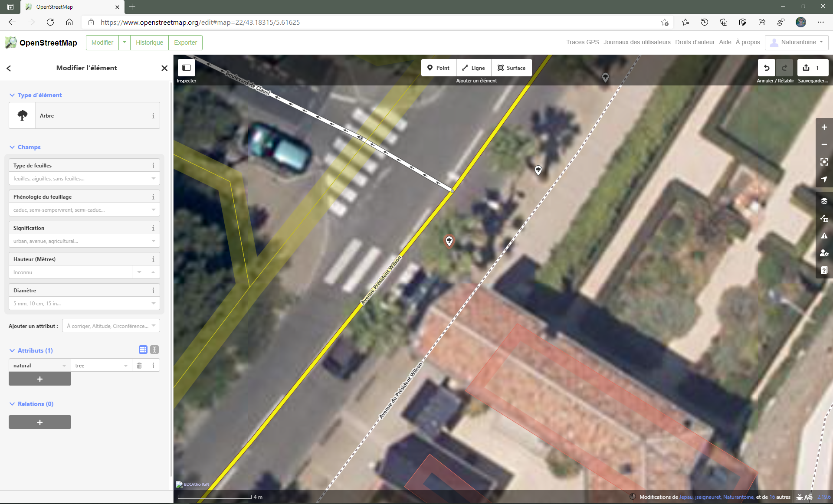Open the Traces GPS link
This screenshot has height=504, width=833.
[582, 42]
